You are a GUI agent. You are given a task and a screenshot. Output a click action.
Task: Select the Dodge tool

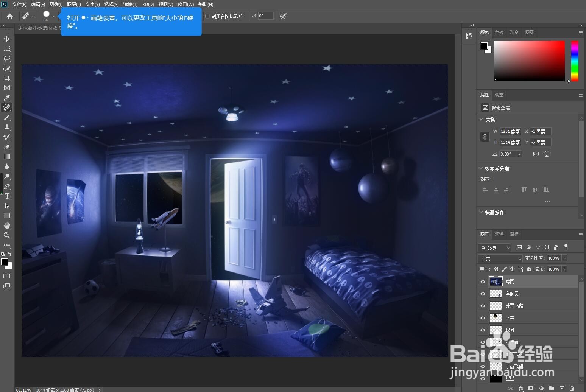7,176
